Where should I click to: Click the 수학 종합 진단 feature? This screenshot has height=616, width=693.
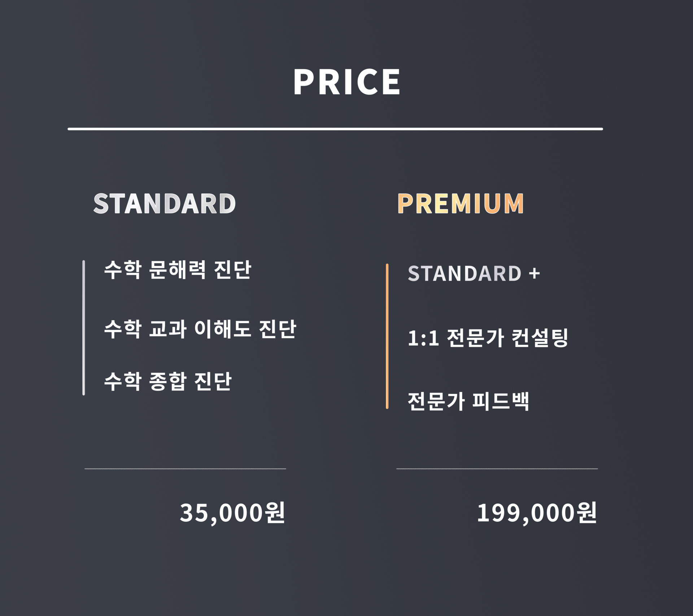point(167,382)
